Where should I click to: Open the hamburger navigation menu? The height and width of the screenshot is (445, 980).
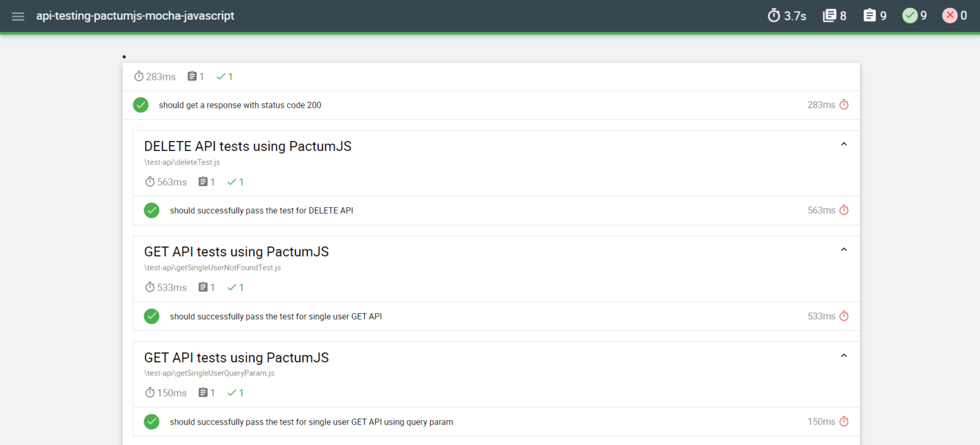point(18,16)
